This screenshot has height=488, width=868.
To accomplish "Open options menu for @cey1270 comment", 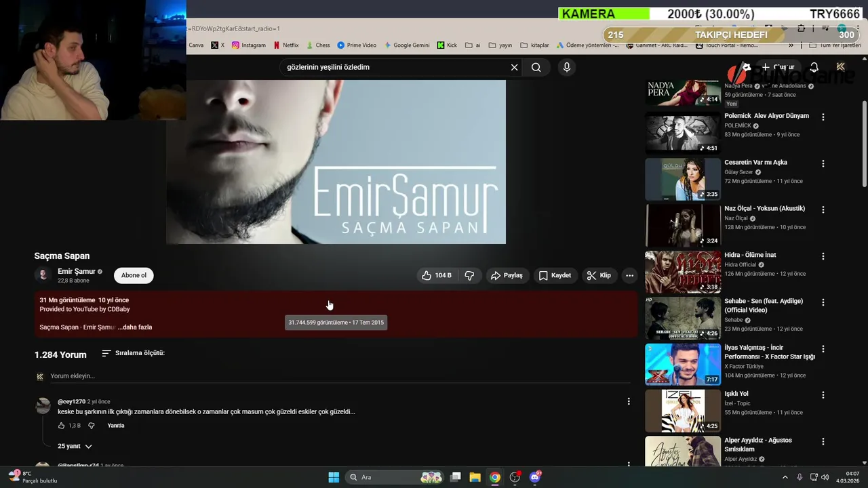I will (629, 401).
